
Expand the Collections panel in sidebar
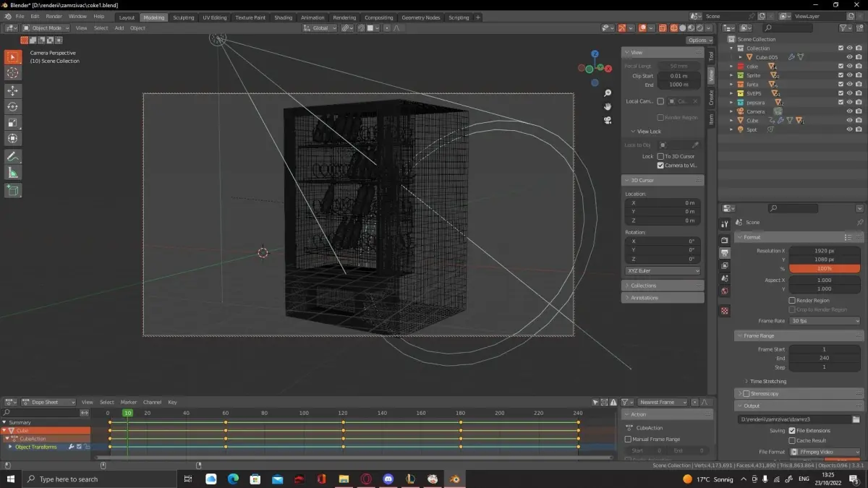[x=663, y=286]
